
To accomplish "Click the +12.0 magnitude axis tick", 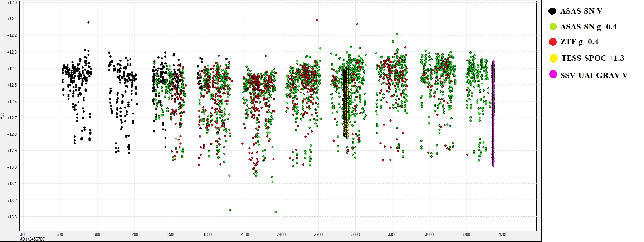I will (x=12, y=3).
